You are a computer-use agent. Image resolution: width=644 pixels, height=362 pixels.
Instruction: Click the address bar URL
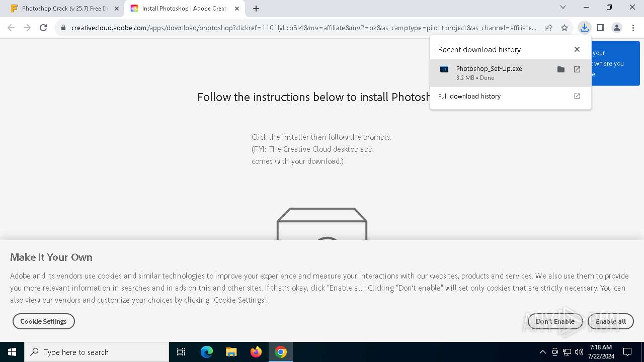(x=304, y=28)
